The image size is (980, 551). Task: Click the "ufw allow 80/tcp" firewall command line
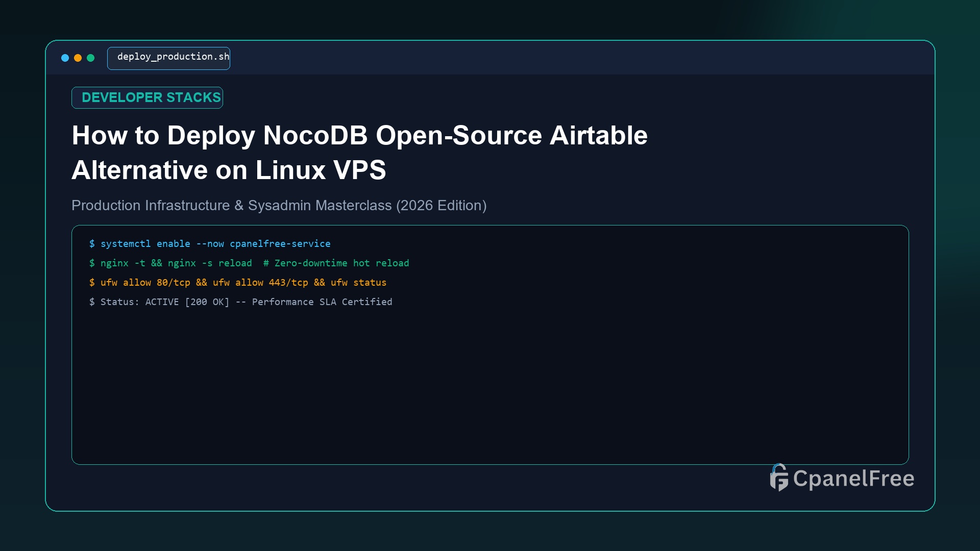click(x=238, y=283)
